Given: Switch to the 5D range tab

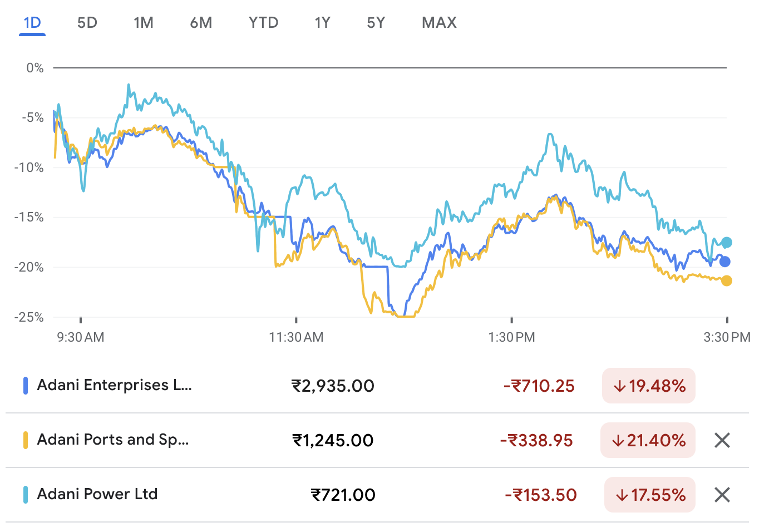Looking at the screenshot, I should coord(87,23).
